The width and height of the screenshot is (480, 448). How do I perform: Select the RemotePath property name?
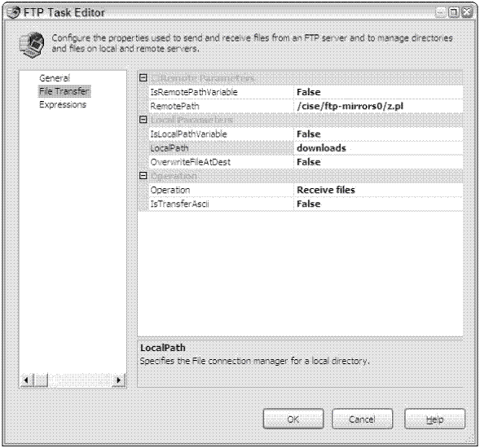tap(221, 106)
